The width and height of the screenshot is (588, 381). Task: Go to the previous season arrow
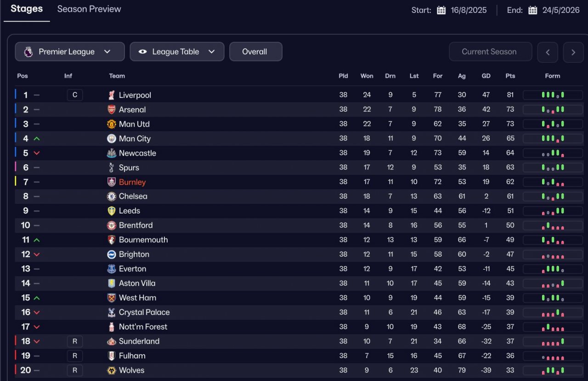pyautogui.click(x=548, y=52)
